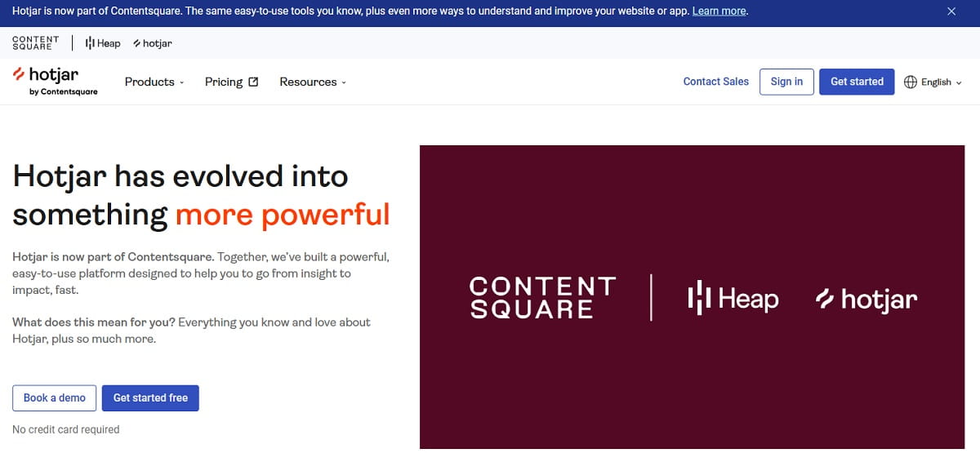Dismiss the Contentsquare announcement banner
Screen dimensions: 980x453
tap(951, 11)
